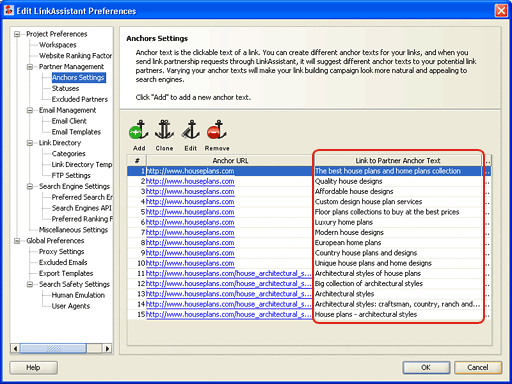Click the Help button
This screenshot has width=512, height=384.
click(33, 368)
